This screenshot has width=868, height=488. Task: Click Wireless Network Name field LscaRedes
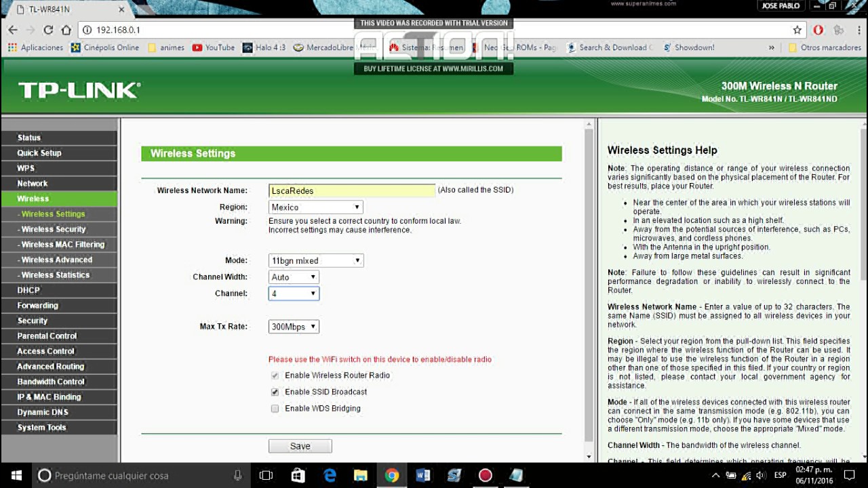pos(352,190)
